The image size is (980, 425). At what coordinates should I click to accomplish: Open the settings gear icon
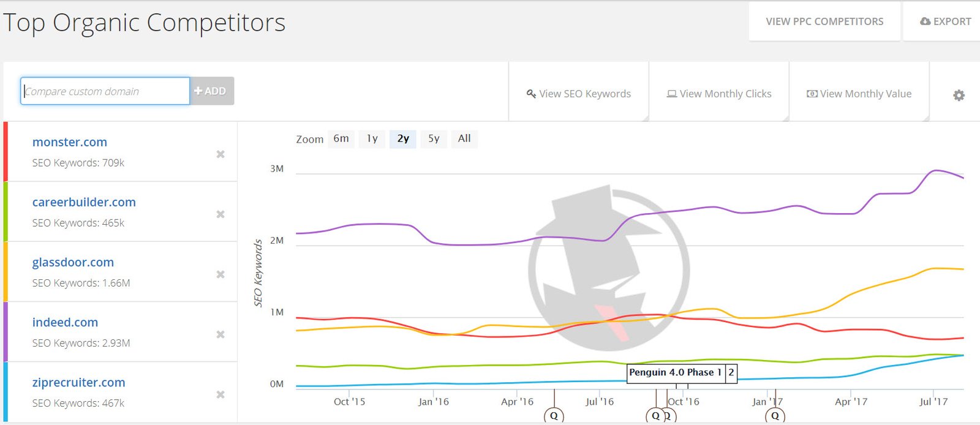(x=959, y=95)
